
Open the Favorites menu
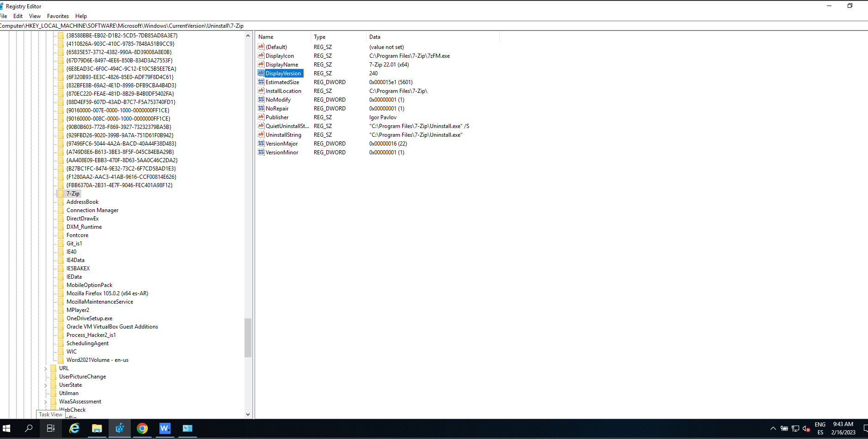click(x=58, y=16)
